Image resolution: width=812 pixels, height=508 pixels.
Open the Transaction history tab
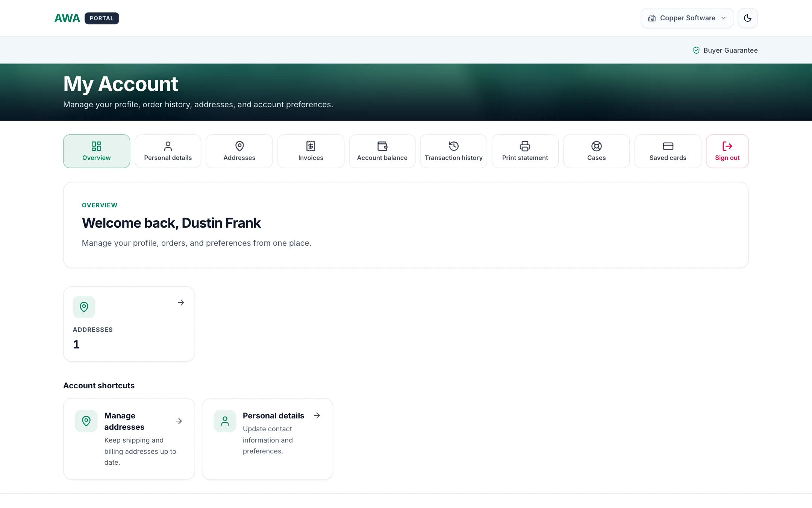click(x=454, y=151)
